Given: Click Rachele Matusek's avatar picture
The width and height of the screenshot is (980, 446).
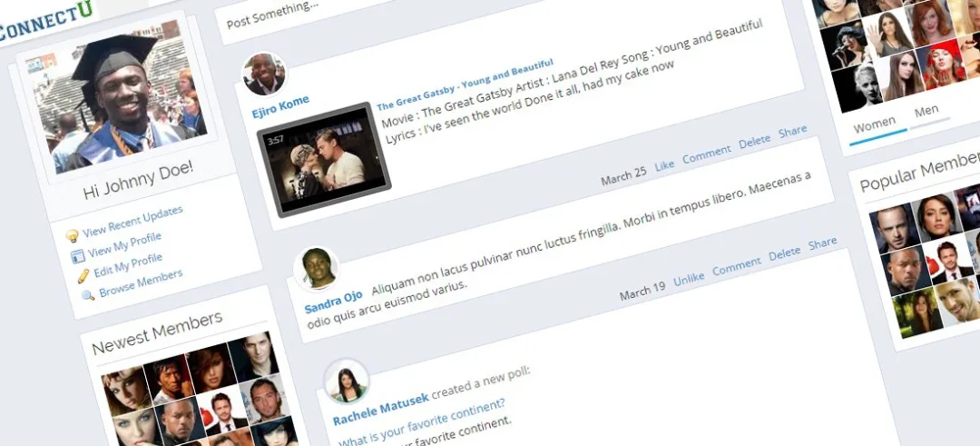Looking at the screenshot, I should tap(347, 381).
